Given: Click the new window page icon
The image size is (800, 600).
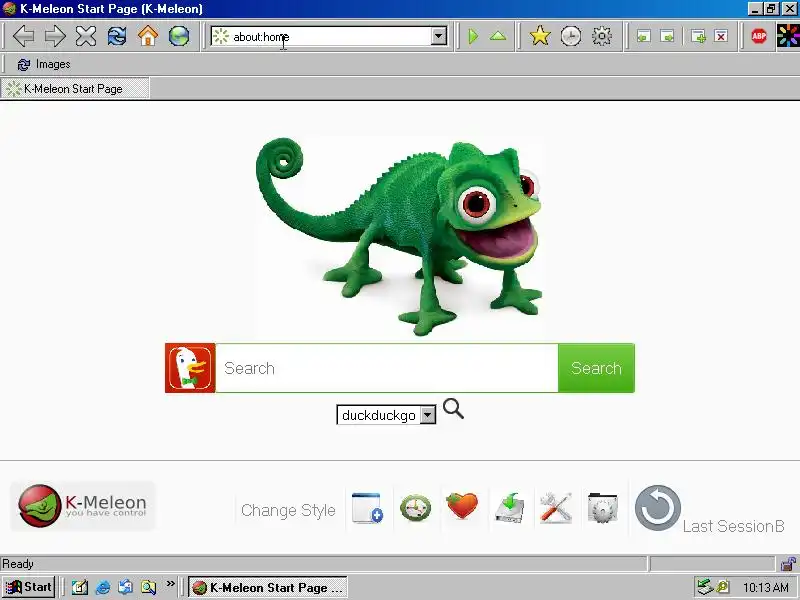Looking at the screenshot, I should click(367, 508).
